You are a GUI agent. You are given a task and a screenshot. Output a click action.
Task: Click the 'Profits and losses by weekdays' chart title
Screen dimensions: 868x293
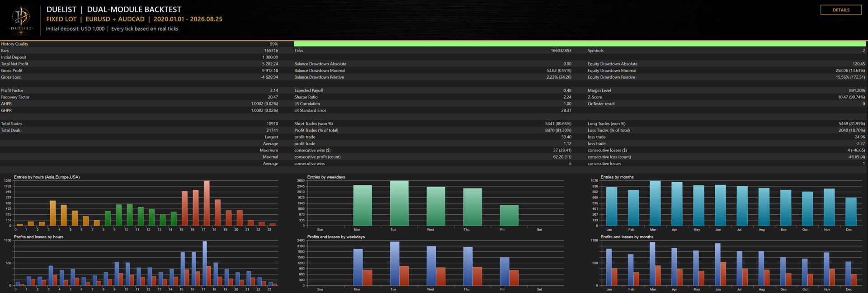pyautogui.click(x=336, y=237)
